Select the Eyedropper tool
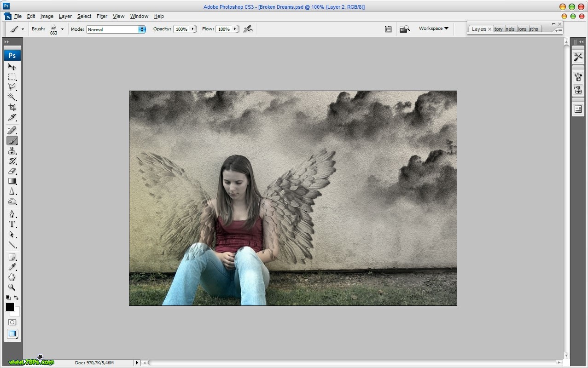This screenshot has width=588, height=368. (12, 267)
